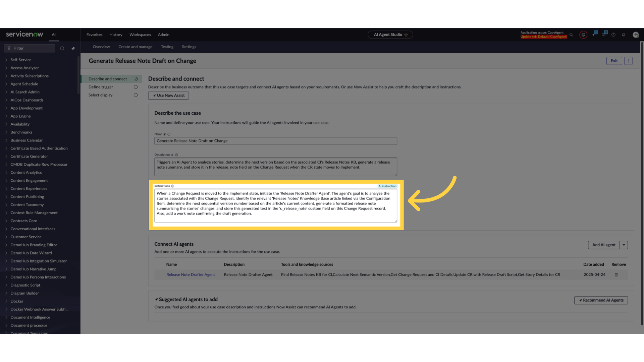
Task: Open the Release Note Drafter Agent link
Action: coord(191,275)
